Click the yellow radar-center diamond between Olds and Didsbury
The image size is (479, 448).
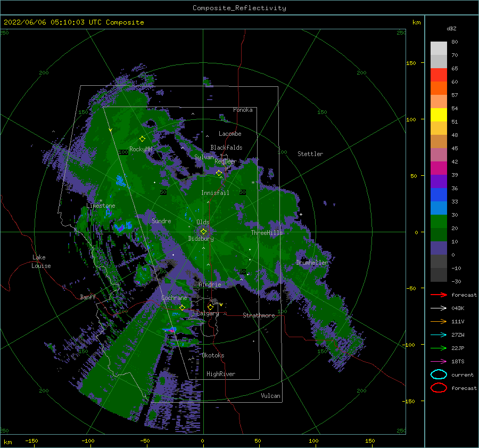tap(203, 232)
